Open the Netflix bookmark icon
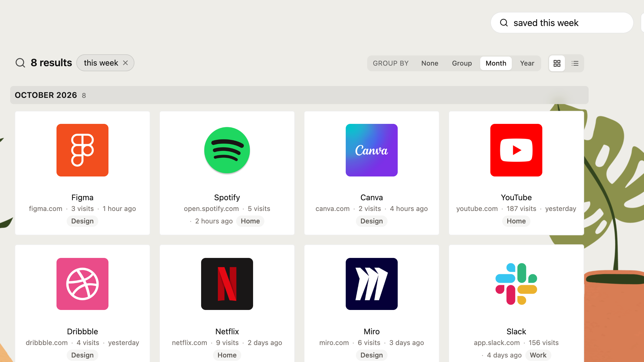The image size is (644, 362). click(227, 284)
